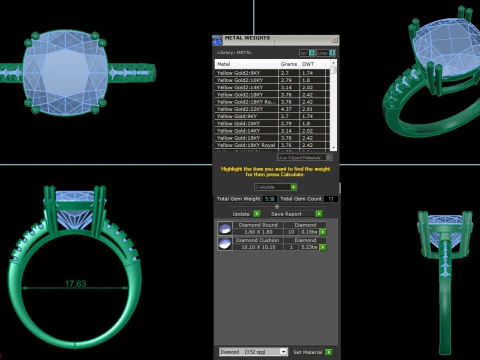
Task: Click the green arrow next to Update
Action: click(257, 214)
